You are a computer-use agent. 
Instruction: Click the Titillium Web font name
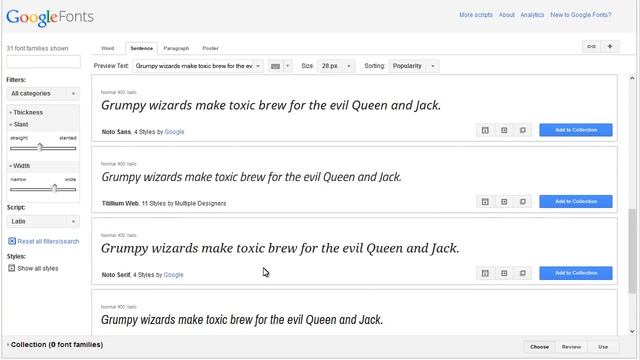(120, 203)
